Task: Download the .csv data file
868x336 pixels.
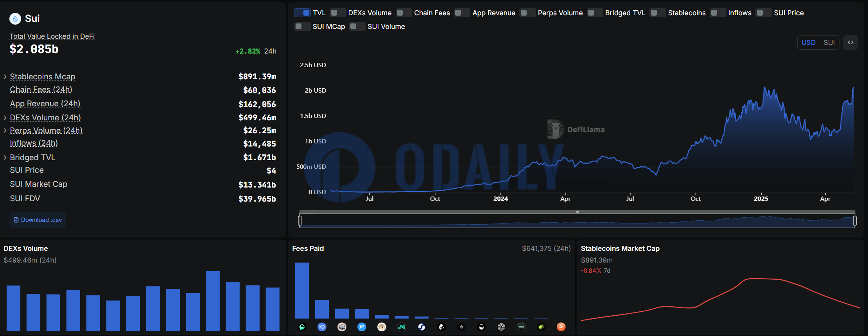Action: coord(38,220)
